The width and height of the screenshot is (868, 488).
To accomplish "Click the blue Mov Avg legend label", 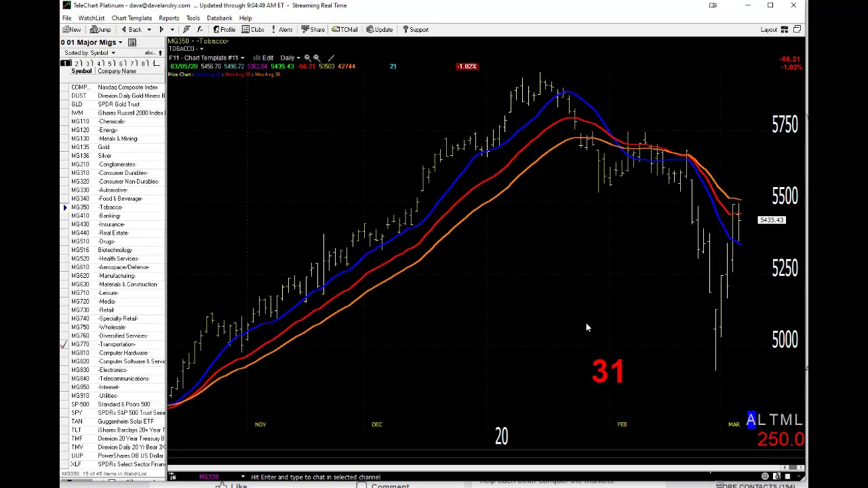I will [x=209, y=74].
